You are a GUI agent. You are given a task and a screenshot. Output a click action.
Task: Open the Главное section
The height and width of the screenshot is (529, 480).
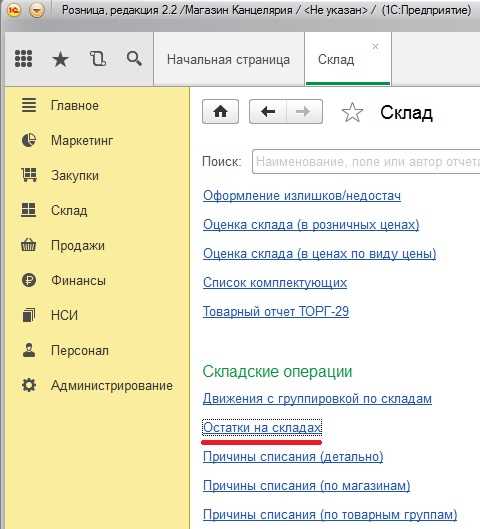pyautogui.click(x=75, y=106)
